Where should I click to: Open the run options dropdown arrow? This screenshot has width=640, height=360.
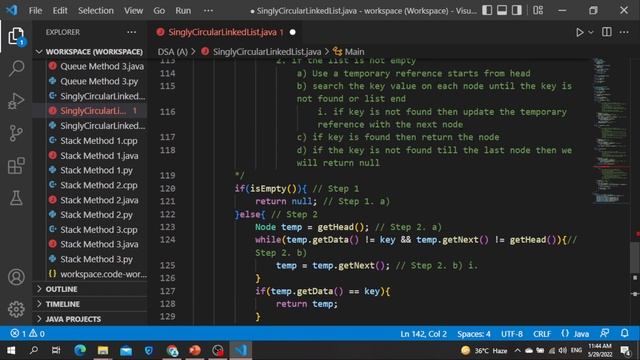(591, 32)
